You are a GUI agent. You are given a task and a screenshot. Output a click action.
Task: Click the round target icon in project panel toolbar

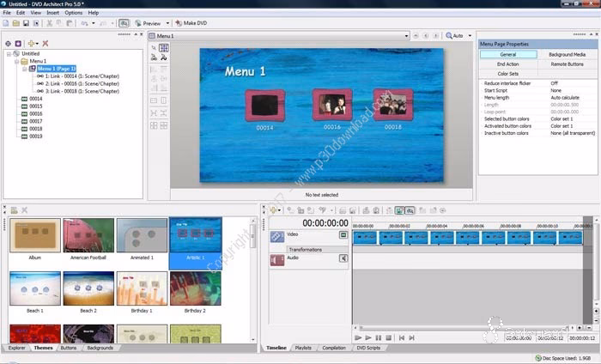pyautogui.click(x=8, y=44)
